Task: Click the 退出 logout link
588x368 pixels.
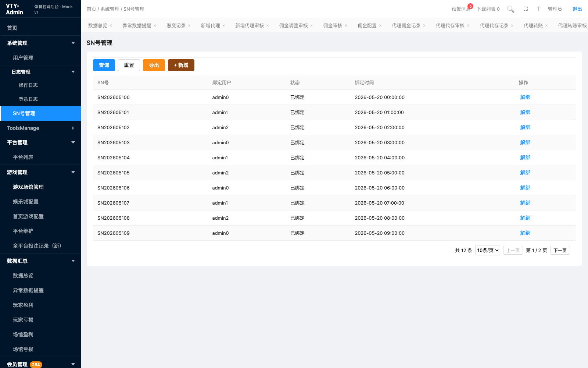Action: (x=577, y=9)
